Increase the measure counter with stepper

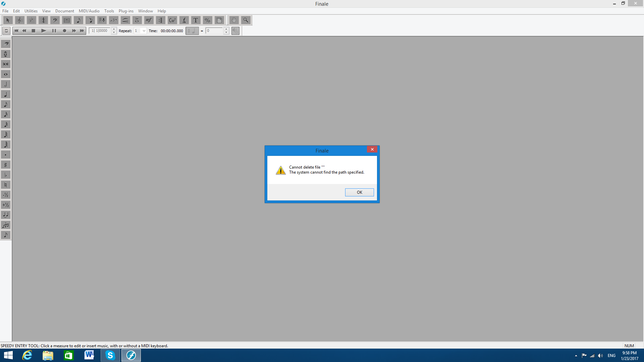[x=114, y=29]
